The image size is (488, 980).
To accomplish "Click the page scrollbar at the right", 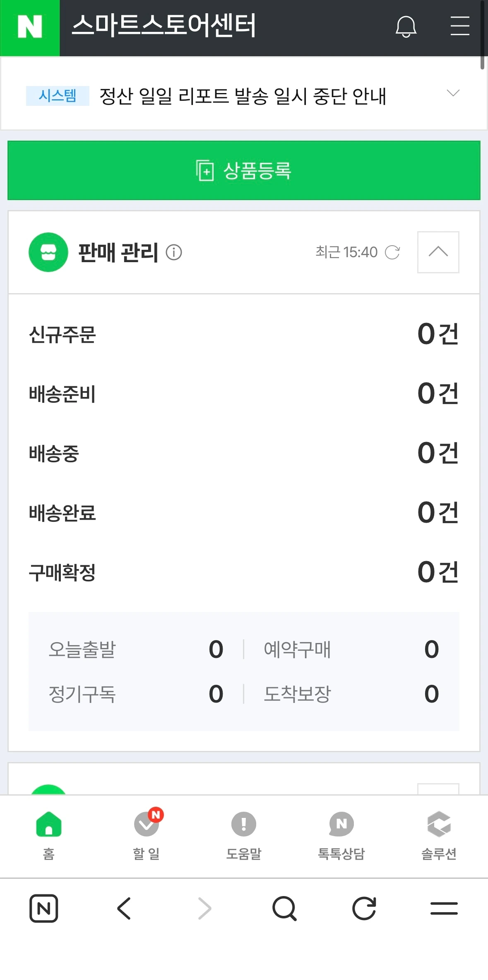I will click(x=482, y=35).
